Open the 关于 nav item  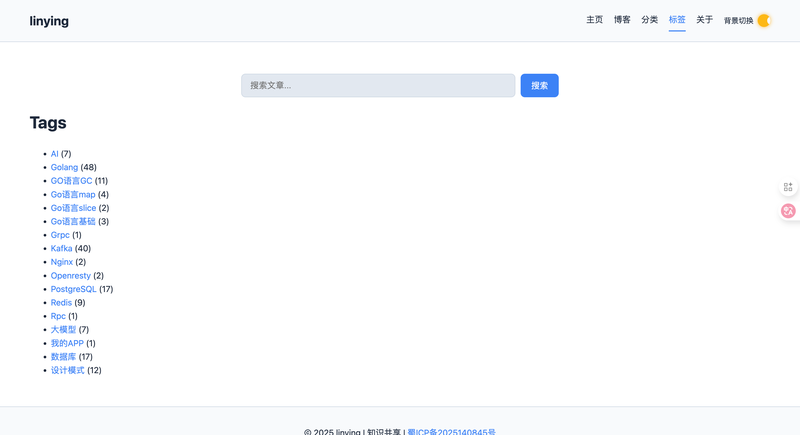click(x=705, y=20)
